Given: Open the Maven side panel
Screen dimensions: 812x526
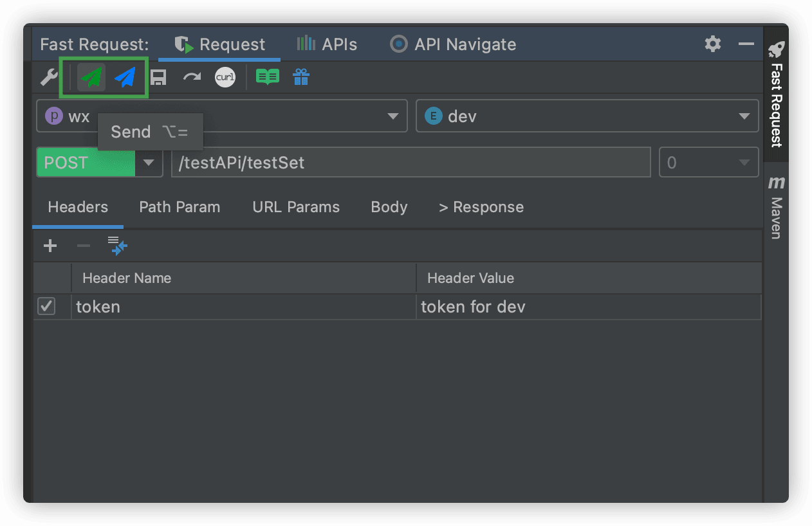Looking at the screenshot, I should tap(777, 209).
